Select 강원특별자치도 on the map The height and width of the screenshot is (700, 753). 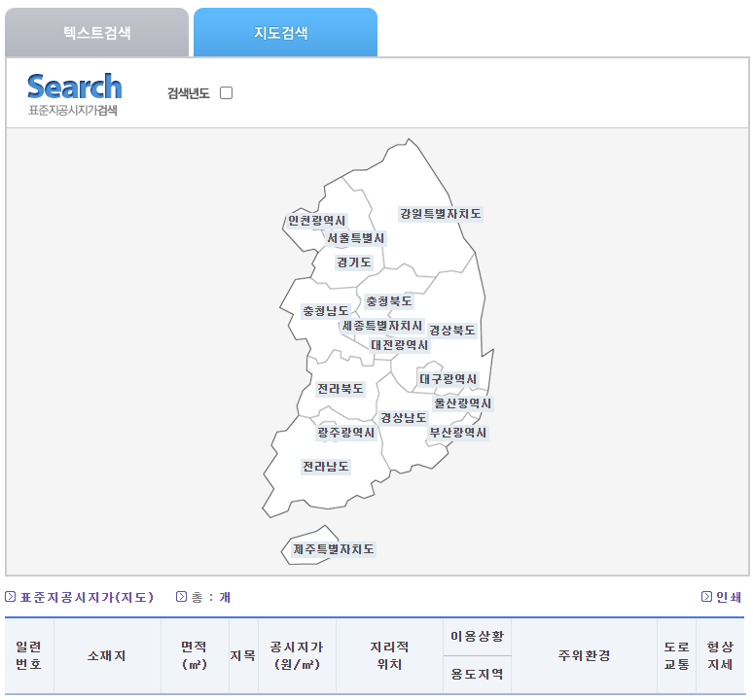(441, 214)
